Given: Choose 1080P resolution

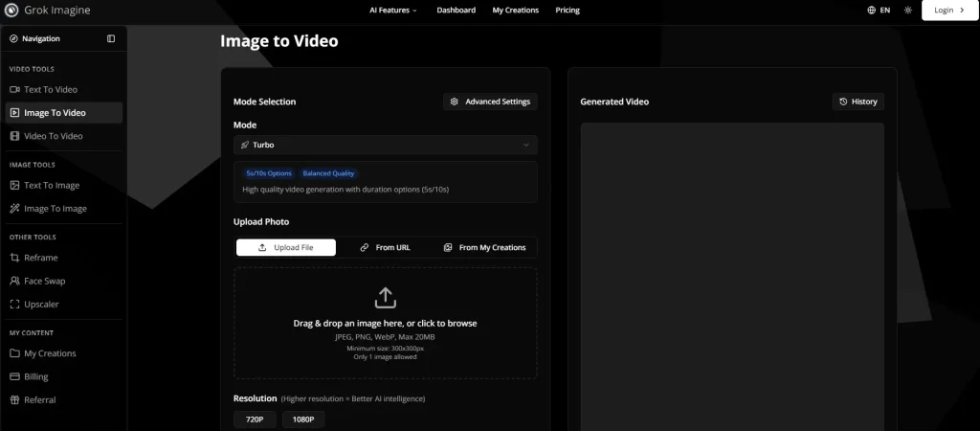Looking at the screenshot, I should pos(303,420).
